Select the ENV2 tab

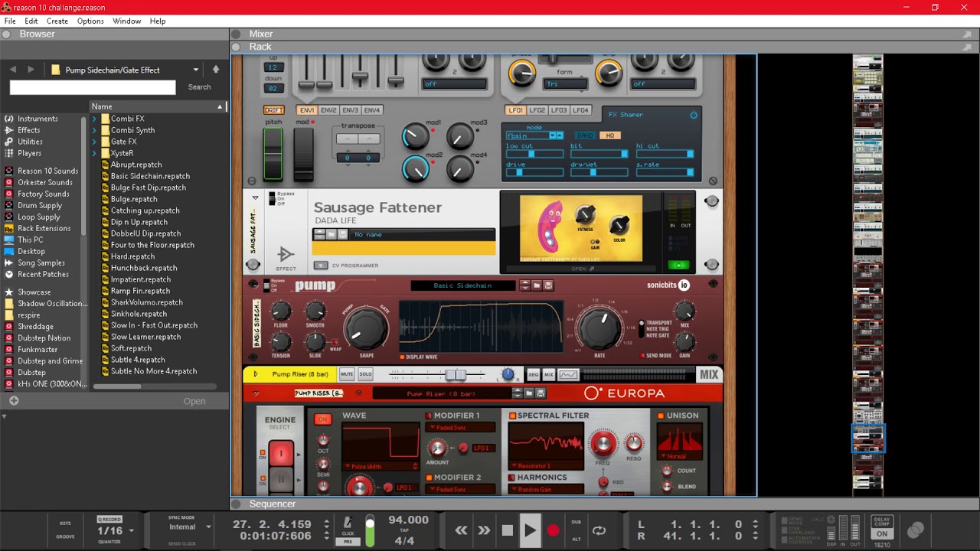coord(328,110)
